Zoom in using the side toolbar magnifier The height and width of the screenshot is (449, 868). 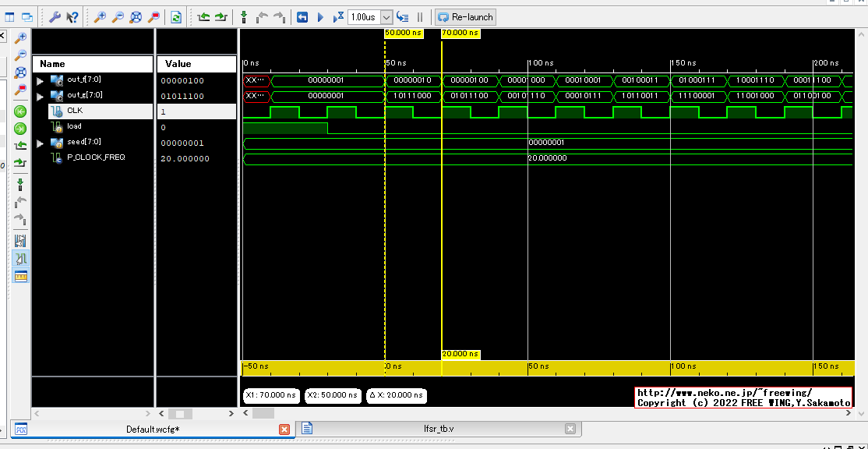point(20,37)
